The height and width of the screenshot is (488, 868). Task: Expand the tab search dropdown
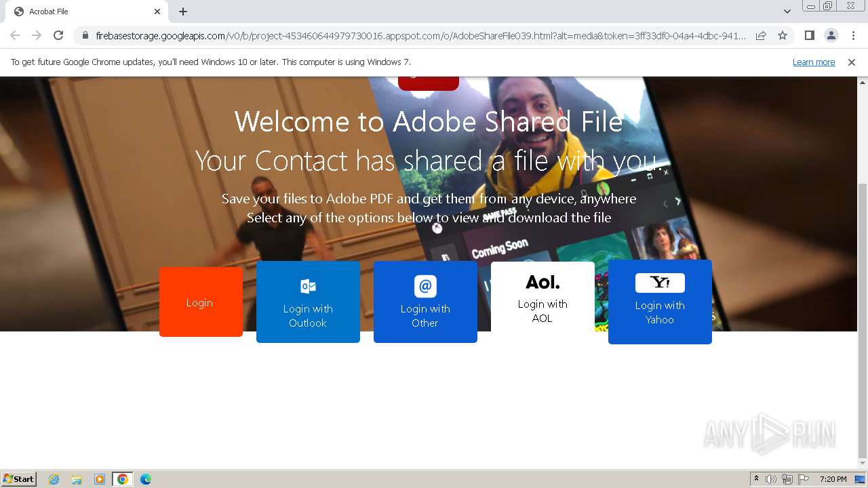pyautogui.click(x=787, y=12)
